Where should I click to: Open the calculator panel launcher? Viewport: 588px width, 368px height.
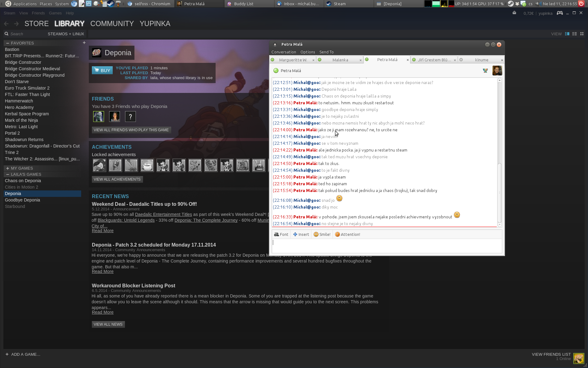(x=104, y=4)
